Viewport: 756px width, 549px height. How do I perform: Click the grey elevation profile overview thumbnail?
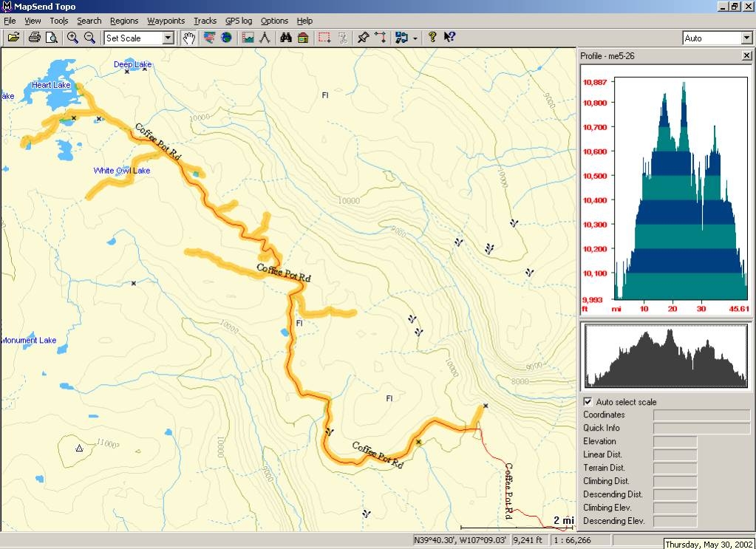[666, 355]
